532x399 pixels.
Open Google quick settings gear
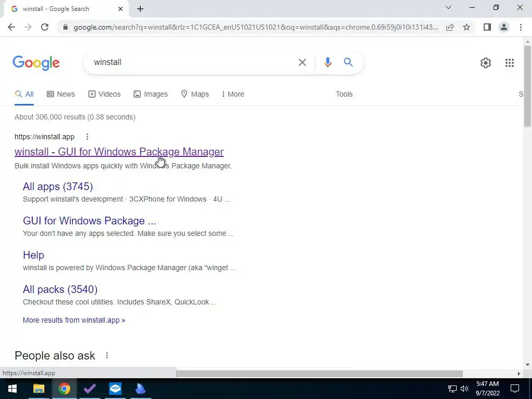[x=486, y=63]
